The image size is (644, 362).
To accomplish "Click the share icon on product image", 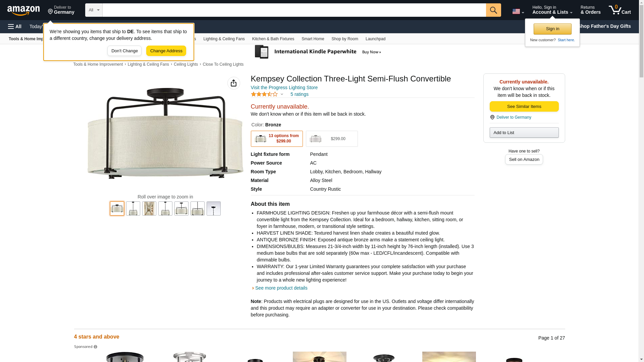I will point(233,83).
